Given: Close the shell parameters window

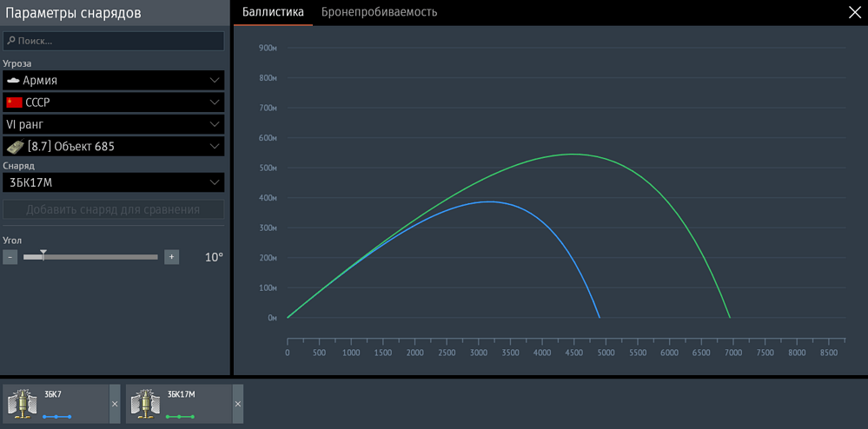Looking at the screenshot, I should [x=853, y=12].
